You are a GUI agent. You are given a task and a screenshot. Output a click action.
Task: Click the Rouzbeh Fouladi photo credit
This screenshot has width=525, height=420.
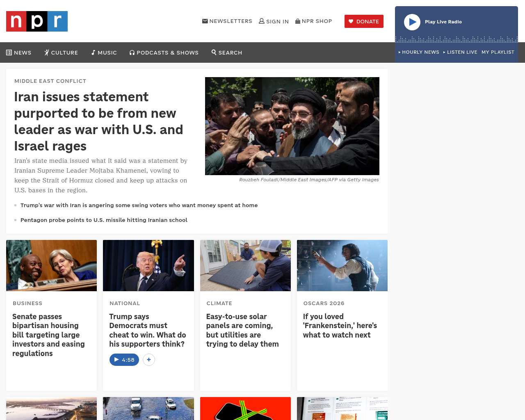(x=309, y=180)
